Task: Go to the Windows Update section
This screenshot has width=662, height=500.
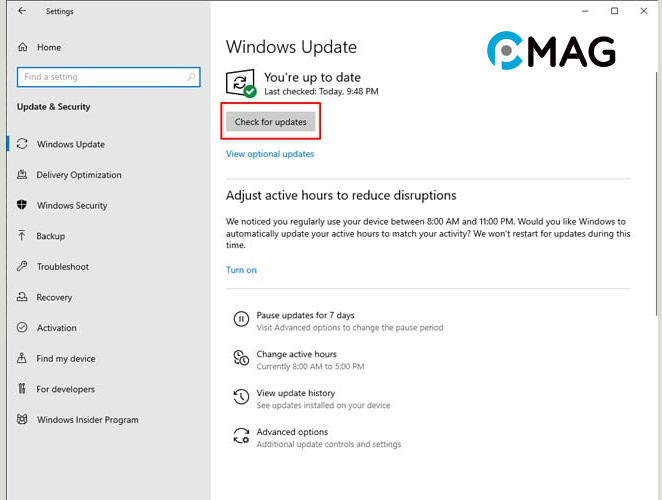Action: pyautogui.click(x=70, y=144)
